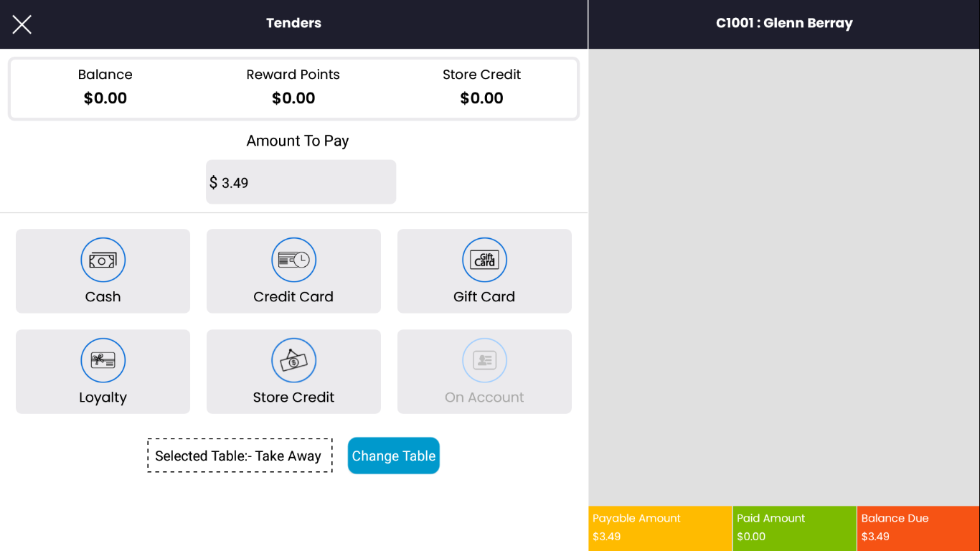980x551 pixels.
Task: Click the empty grey order panel
Action: click(784, 276)
